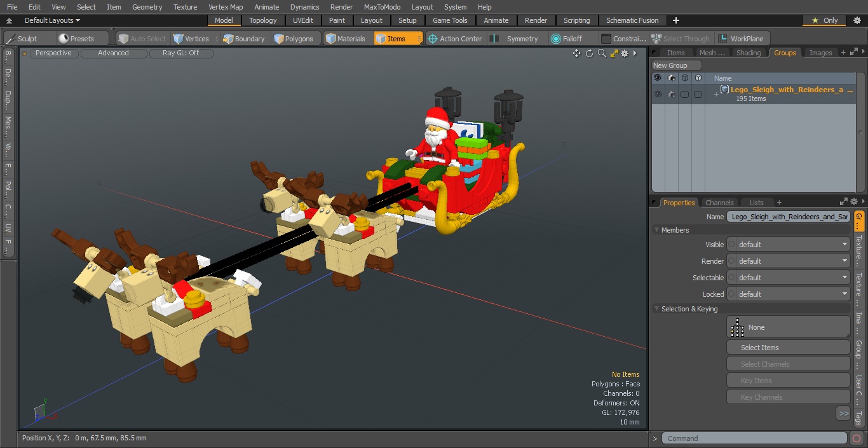Open the MaxToModo menu
Screen dimensions: 868x448
click(382, 7)
